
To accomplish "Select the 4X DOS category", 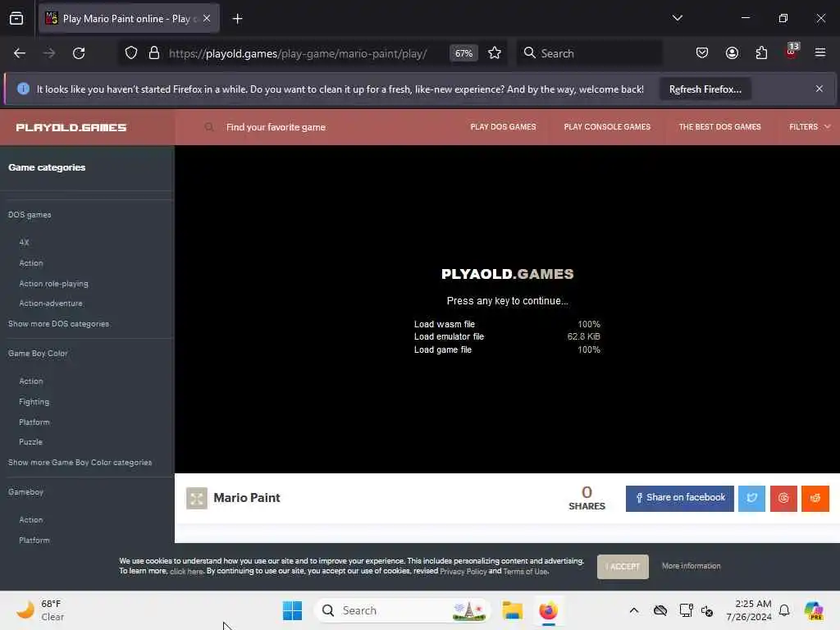I will (x=24, y=242).
